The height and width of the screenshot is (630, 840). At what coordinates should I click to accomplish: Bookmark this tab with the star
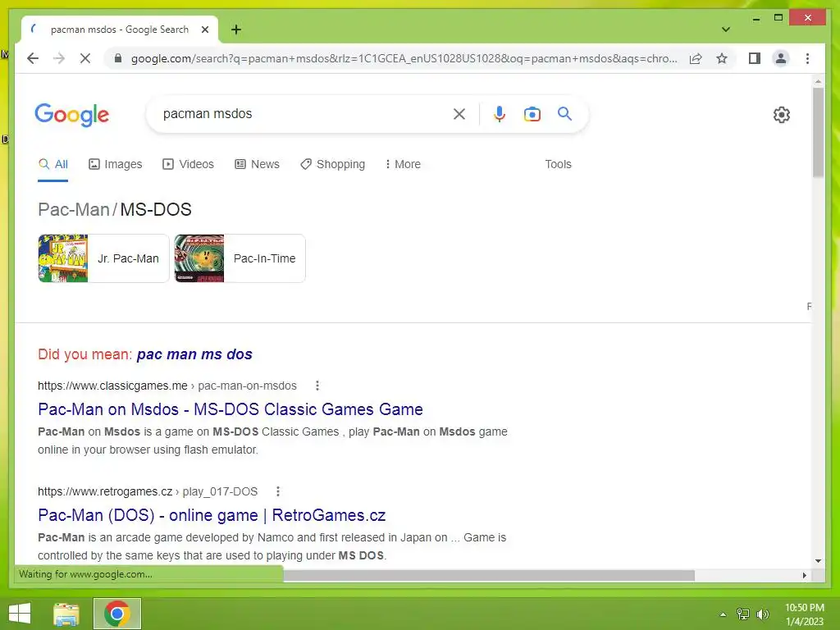(722, 58)
